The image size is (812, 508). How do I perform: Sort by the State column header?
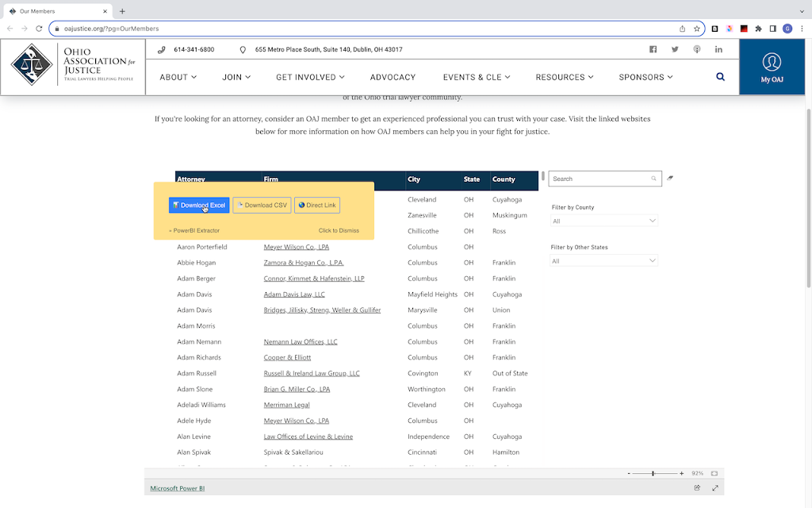click(x=471, y=179)
